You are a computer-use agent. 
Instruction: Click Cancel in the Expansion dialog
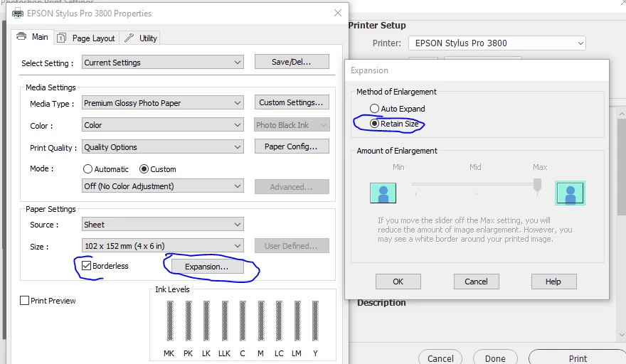(476, 282)
